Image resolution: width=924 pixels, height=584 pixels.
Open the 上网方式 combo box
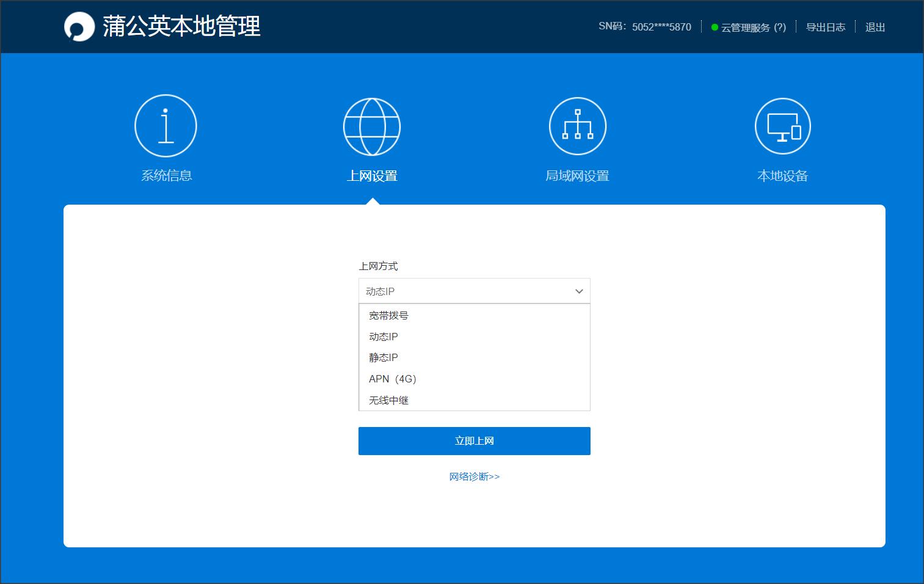tap(474, 291)
